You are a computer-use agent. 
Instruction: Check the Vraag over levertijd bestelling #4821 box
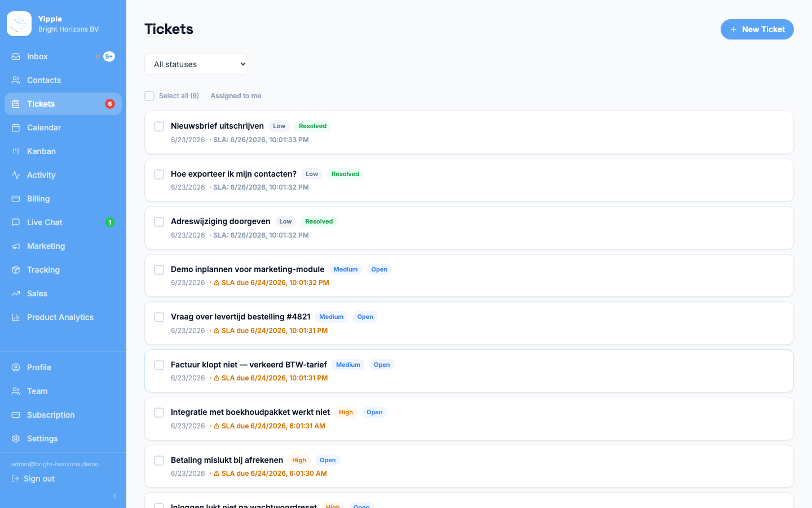159,317
